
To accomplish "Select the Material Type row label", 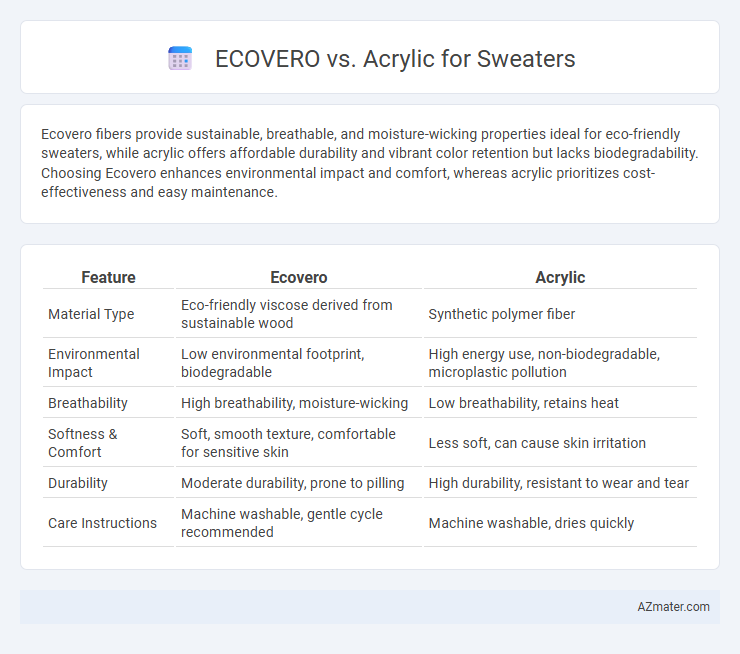I will tap(91, 314).
